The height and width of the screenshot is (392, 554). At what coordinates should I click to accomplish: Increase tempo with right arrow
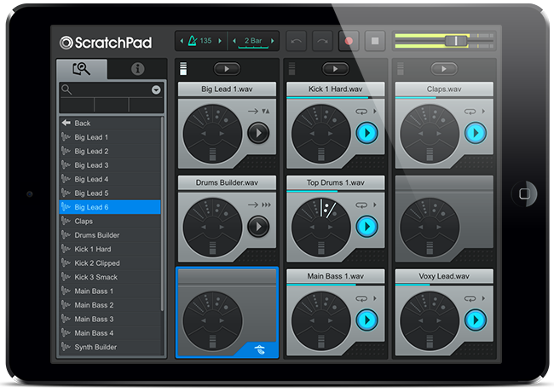tap(220, 41)
